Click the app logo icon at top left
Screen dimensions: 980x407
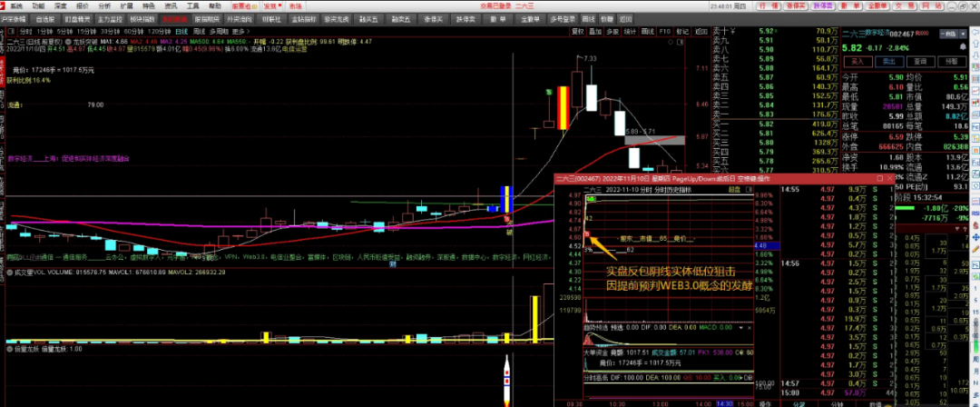(x=4, y=5)
